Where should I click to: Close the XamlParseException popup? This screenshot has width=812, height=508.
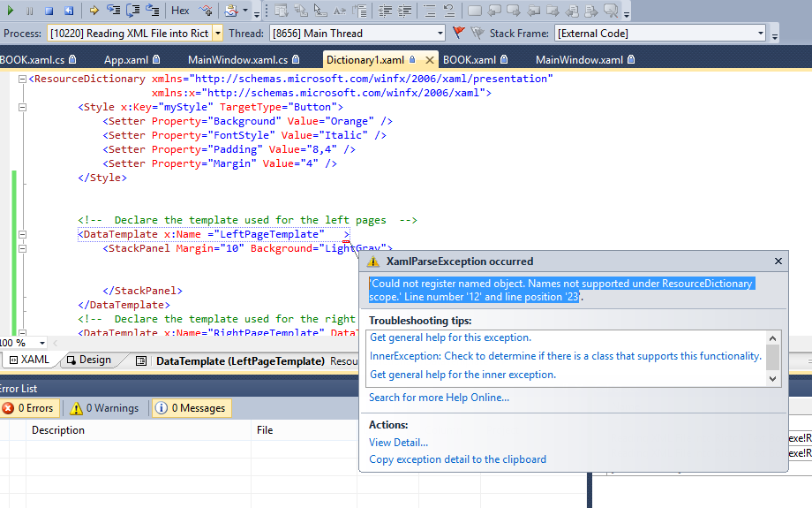click(x=778, y=262)
